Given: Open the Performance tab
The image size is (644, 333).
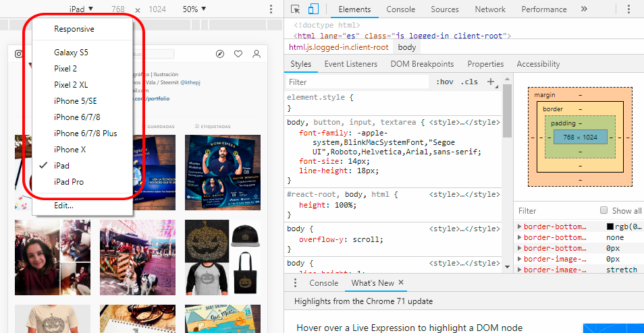Looking at the screenshot, I should click(544, 9).
